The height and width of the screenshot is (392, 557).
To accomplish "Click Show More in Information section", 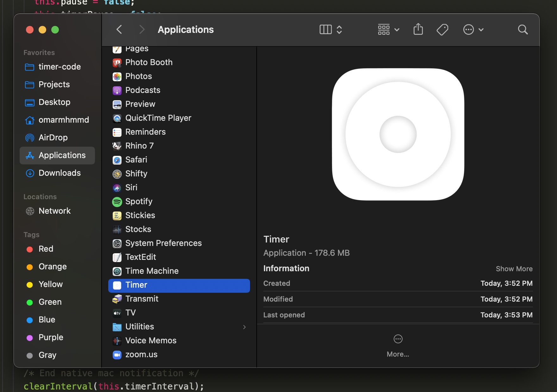I will pyautogui.click(x=514, y=269).
